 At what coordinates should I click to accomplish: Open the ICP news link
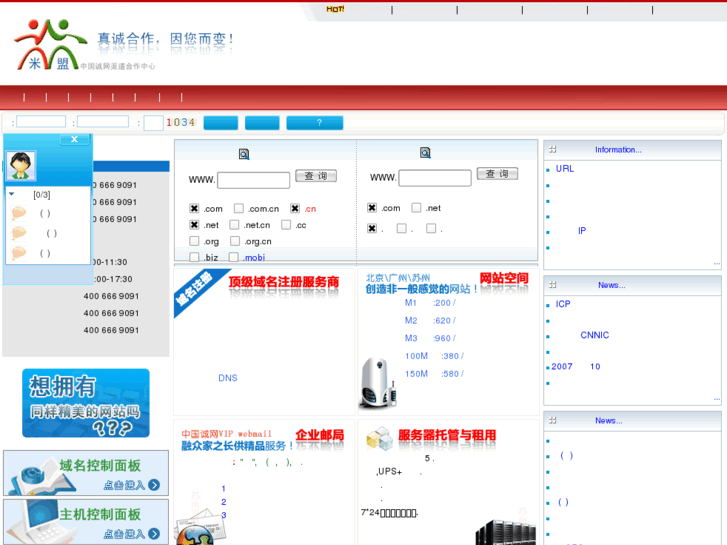563,304
